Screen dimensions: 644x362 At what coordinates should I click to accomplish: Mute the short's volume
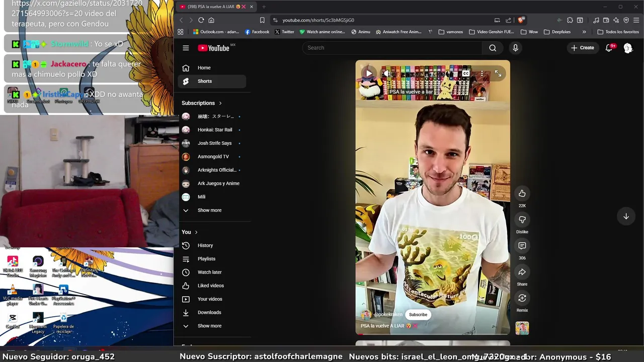point(387,73)
